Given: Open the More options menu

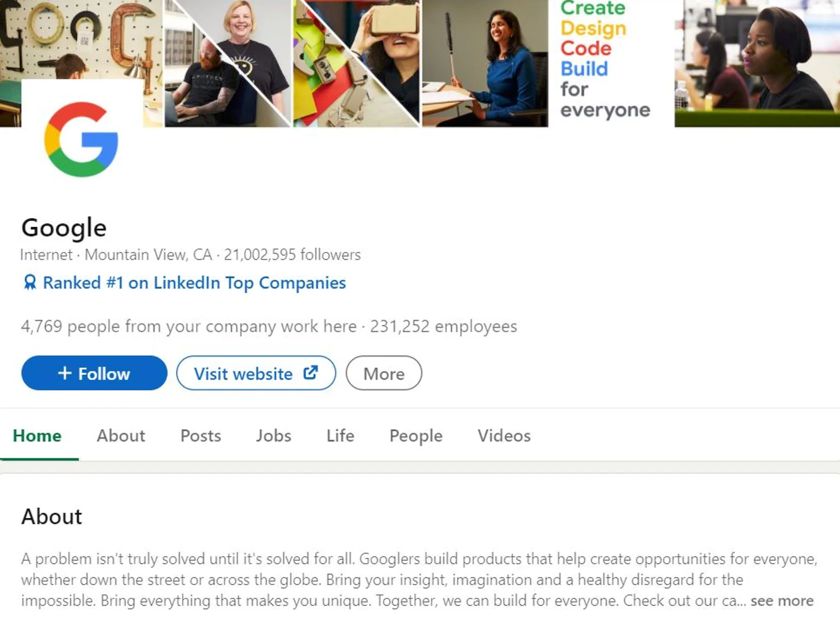Looking at the screenshot, I should click(x=384, y=373).
